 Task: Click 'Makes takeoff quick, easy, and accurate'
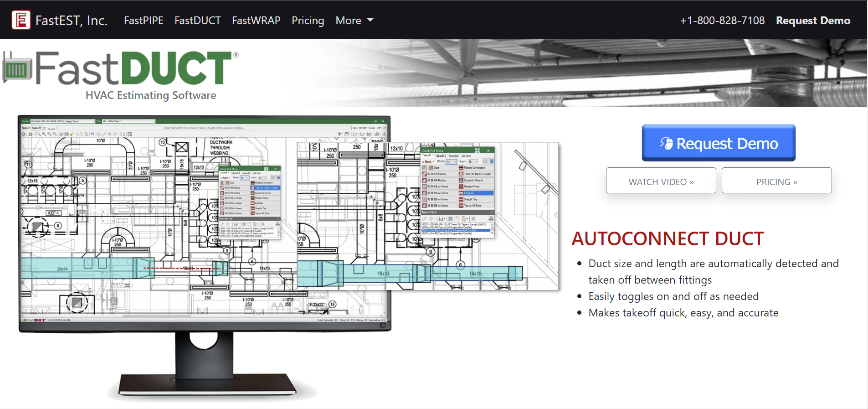[683, 313]
